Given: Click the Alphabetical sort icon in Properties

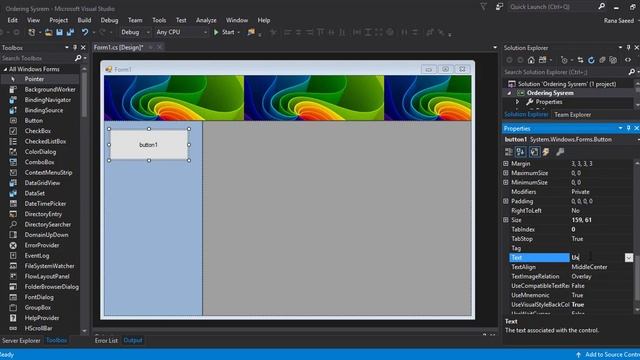Looking at the screenshot, I should point(521,152).
